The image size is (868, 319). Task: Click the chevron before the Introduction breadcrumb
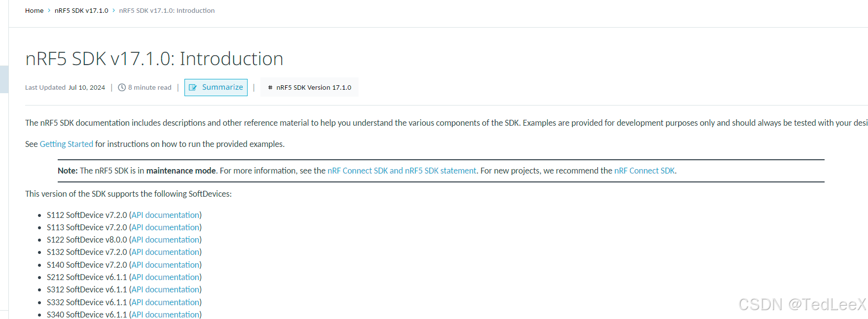point(112,10)
